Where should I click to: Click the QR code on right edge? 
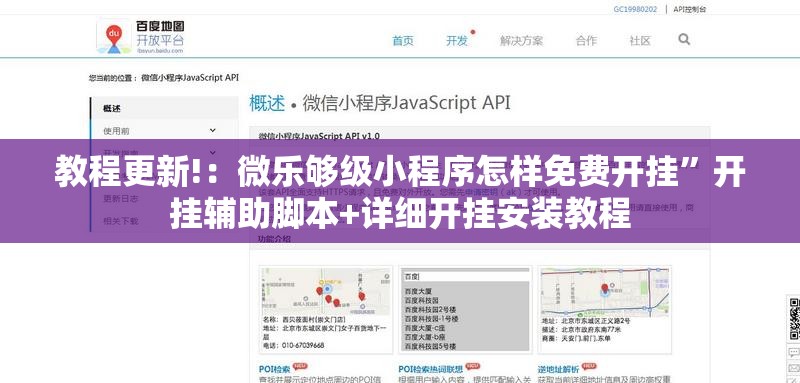[794, 319]
